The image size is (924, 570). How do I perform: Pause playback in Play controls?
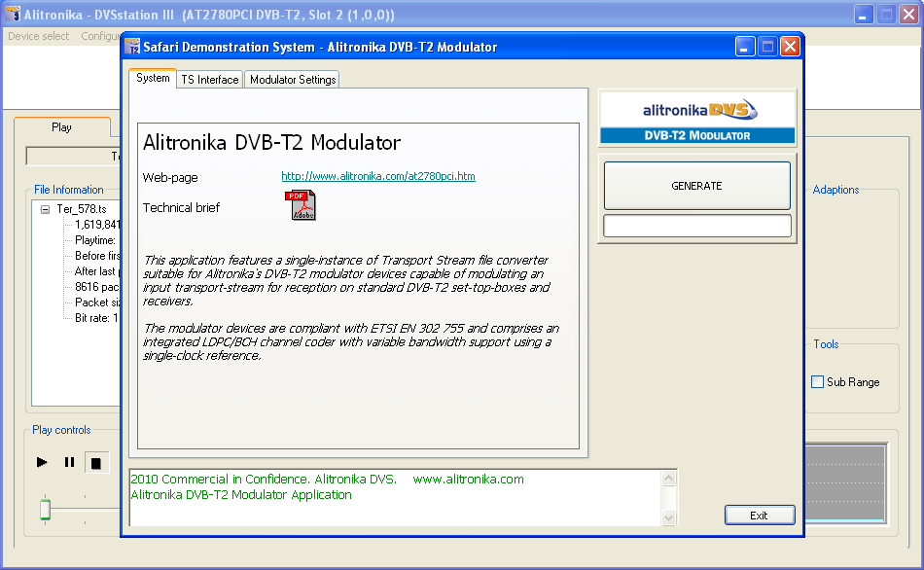(x=69, y=462)
